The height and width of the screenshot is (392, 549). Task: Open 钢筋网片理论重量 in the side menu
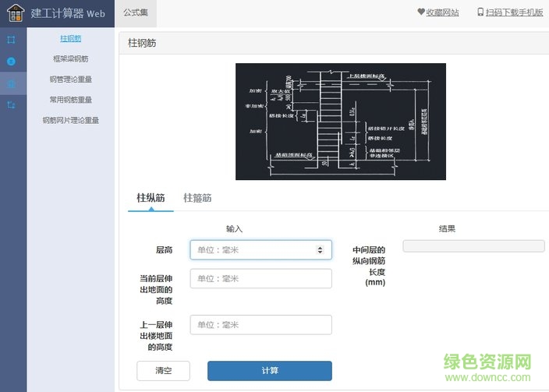coord(71,120)
